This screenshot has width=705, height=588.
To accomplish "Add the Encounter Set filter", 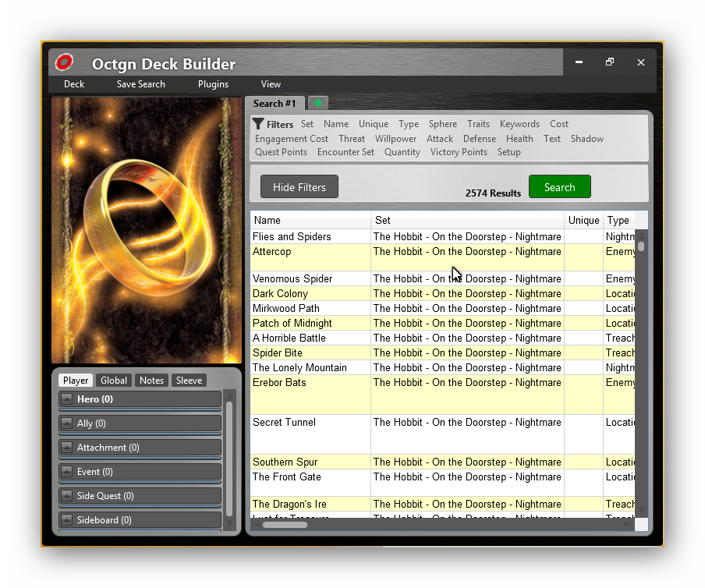I will [x=345, y=152].
